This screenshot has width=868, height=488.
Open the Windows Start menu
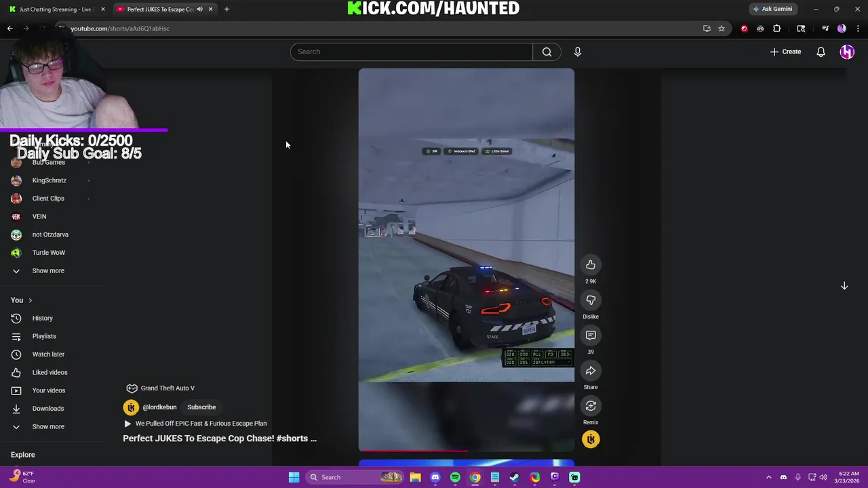[x=294, y=477]
